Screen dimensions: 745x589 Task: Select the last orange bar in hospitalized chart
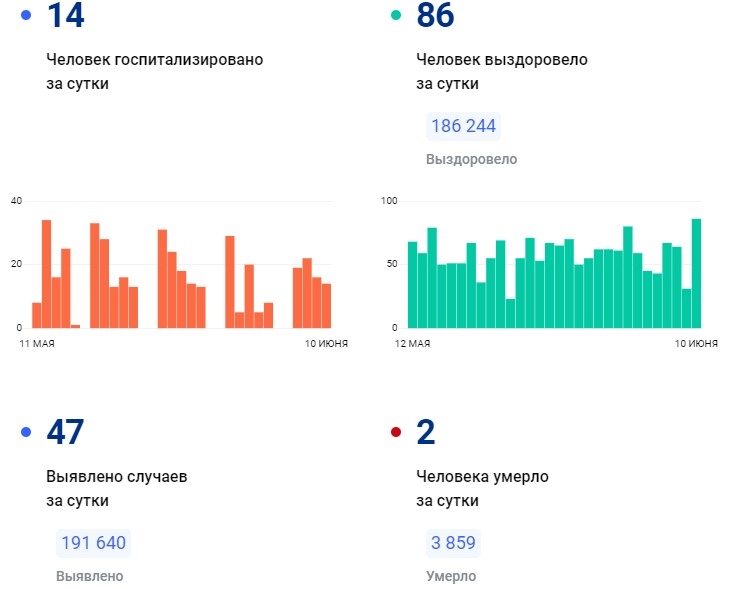point(326,306)
